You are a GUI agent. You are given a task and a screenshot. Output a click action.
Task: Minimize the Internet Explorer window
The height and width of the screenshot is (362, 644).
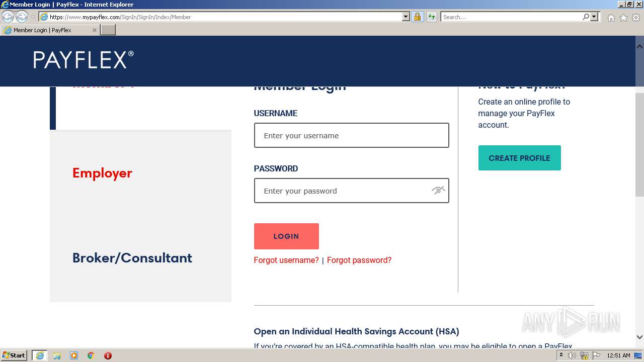point(621,5)
